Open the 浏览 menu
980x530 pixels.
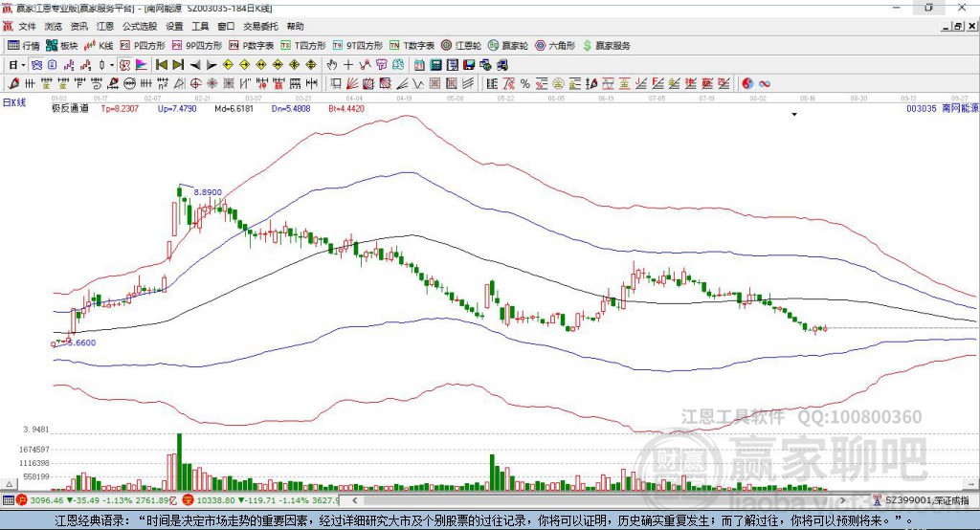click(54, 26)
